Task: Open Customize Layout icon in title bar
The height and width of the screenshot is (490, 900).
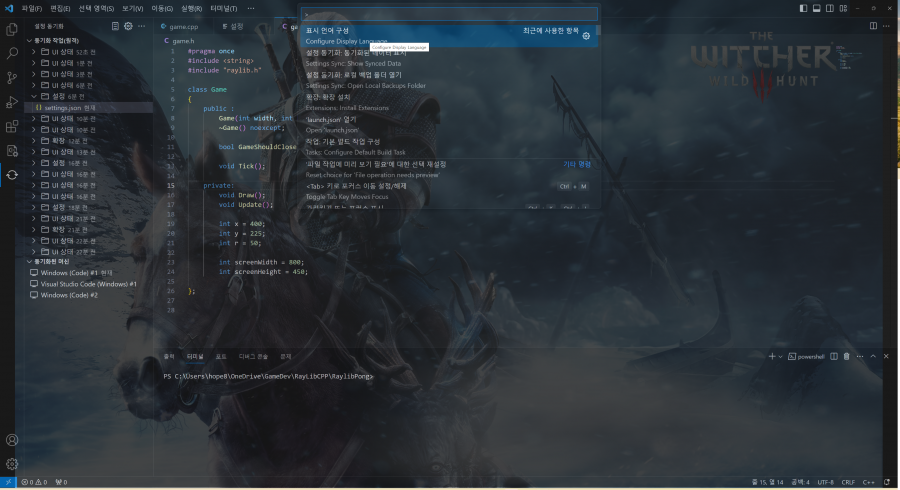Action: tap(843, 8)
